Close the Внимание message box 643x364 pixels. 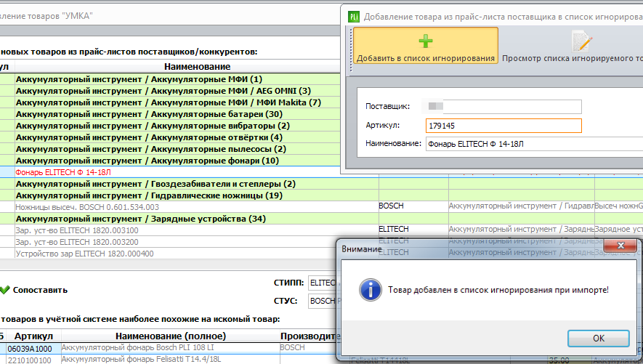[x=621, y=246]
